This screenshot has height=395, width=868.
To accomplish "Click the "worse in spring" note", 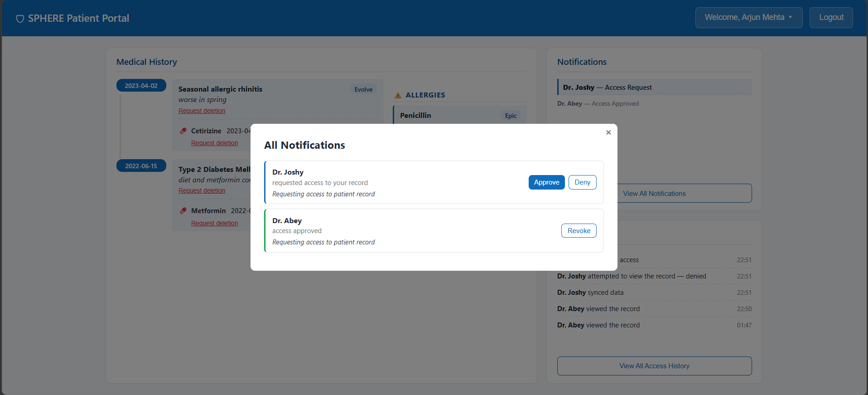I will (203, 100).
